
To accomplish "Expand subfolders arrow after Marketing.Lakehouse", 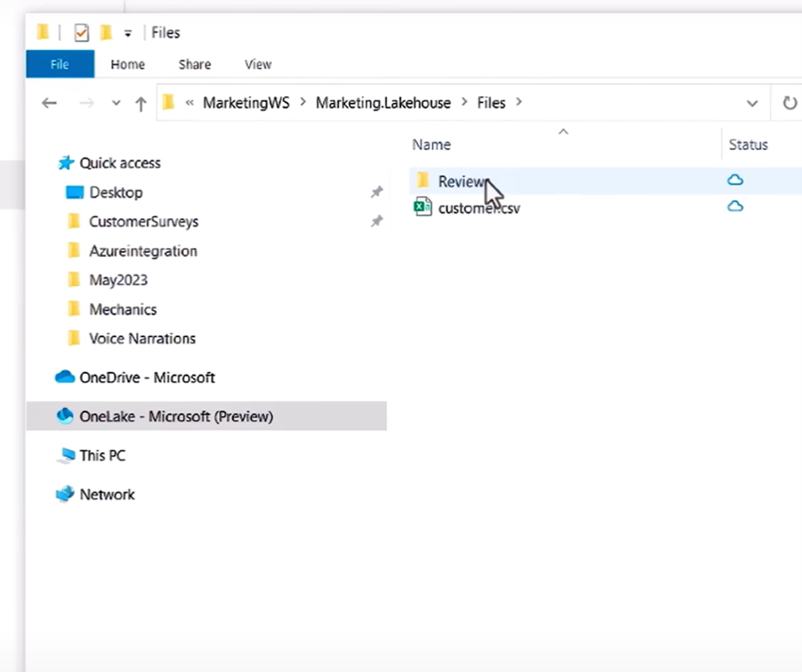I will [464, 102].
